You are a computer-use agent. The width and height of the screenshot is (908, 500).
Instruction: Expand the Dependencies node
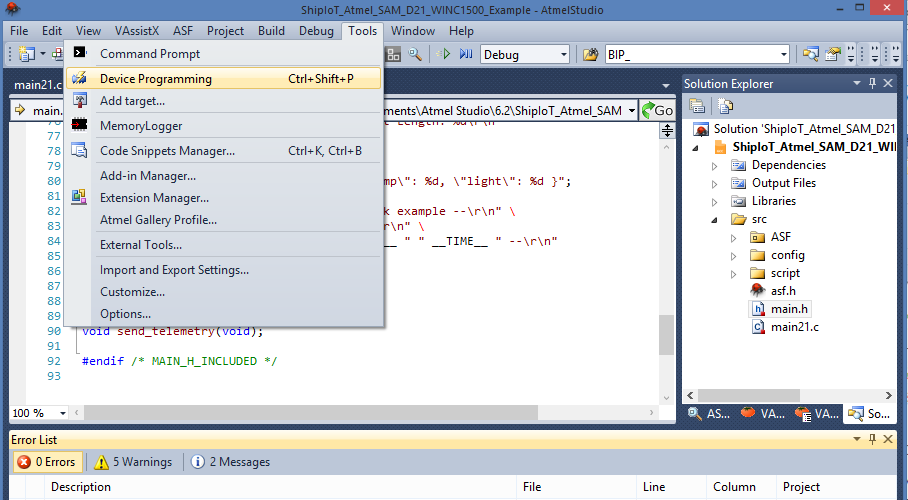714,166
